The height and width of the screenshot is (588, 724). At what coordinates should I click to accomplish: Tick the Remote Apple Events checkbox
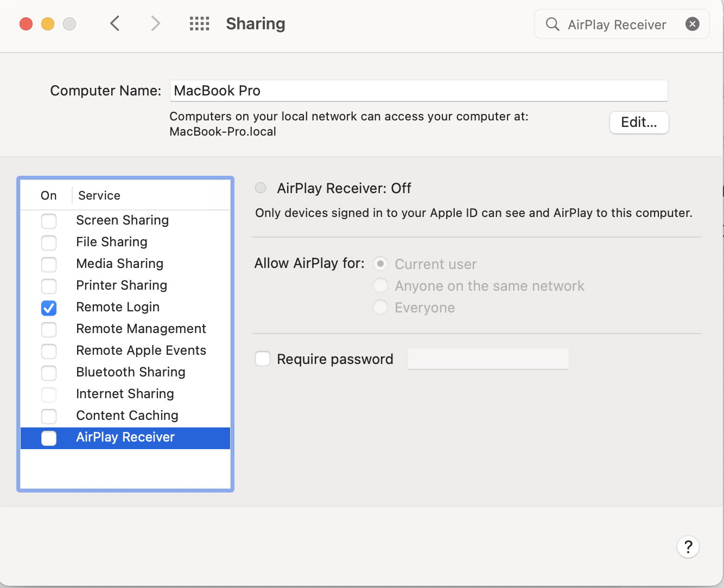pos(49,351)
